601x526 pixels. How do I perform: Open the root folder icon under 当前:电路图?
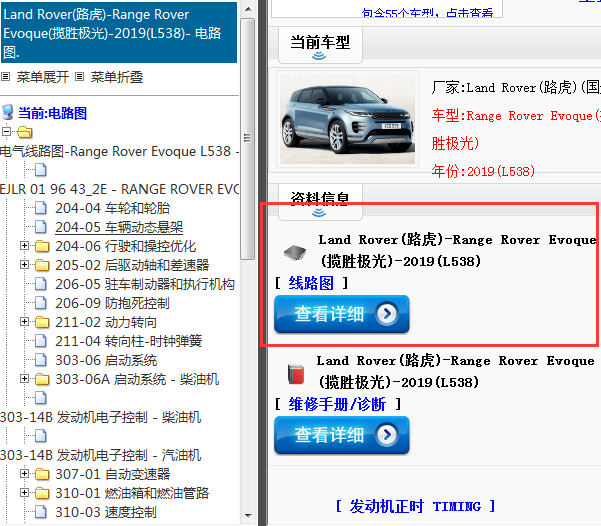pos(25,132)
